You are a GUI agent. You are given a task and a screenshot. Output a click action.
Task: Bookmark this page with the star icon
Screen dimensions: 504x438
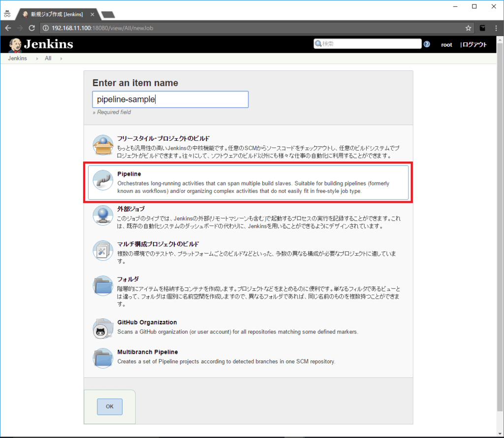click(x=468, y=28)
